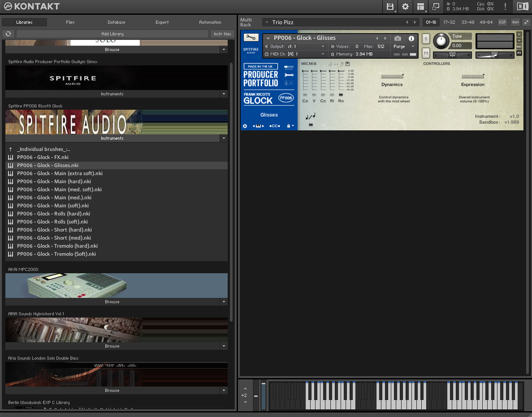The width and height of the screenshot is (532, 417).
Task: Adjust the Dynamics controller slider
Action: [x=392, y=76]
